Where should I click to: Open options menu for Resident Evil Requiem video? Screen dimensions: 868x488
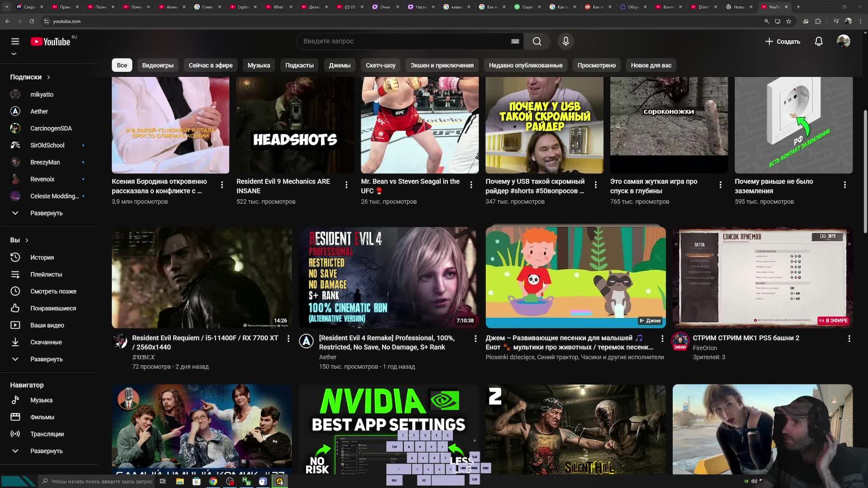click(x=288, y=338)
